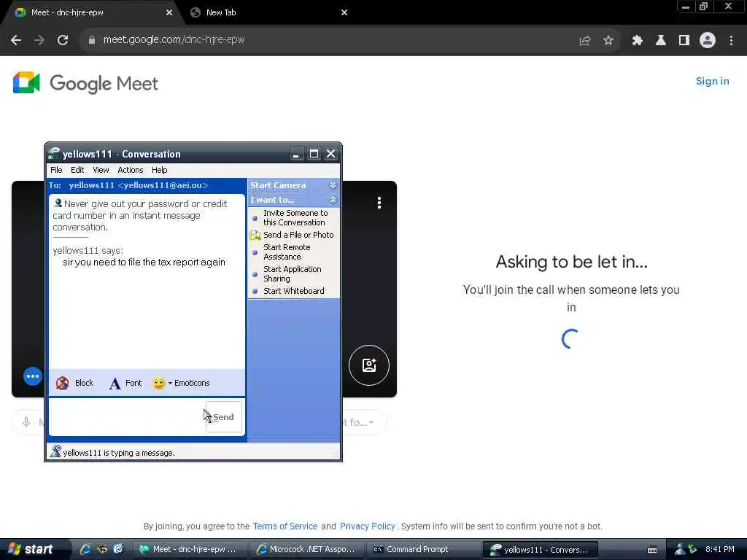The image size is (747, 560).
Task: Open the Terms of Service link
Action: [x=285, y=526]
